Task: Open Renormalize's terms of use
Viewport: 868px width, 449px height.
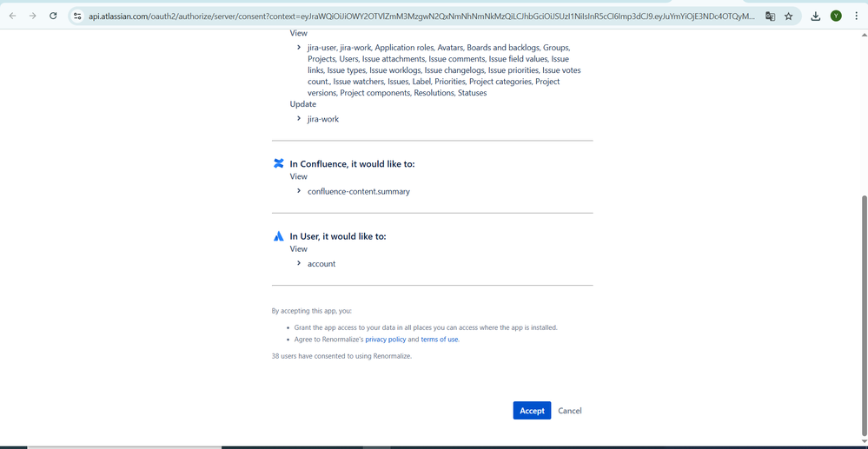Action: pyautogui.click(x=440, y=340)
